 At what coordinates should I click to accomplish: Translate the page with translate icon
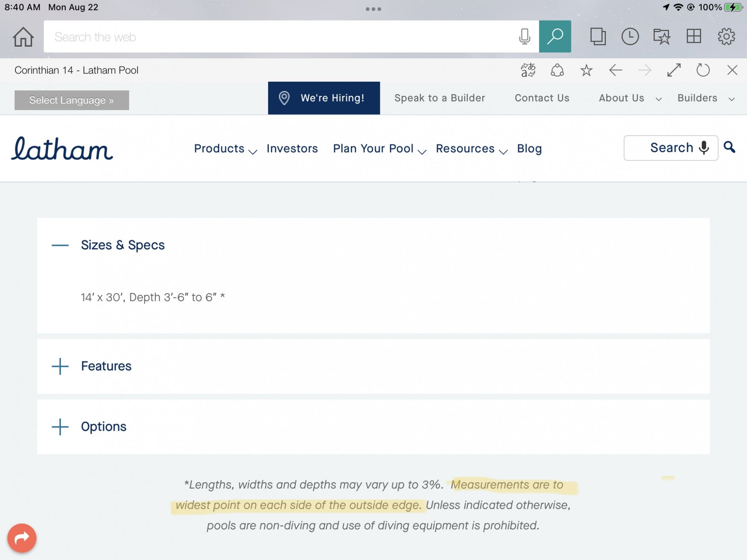(x=528, y=70)
